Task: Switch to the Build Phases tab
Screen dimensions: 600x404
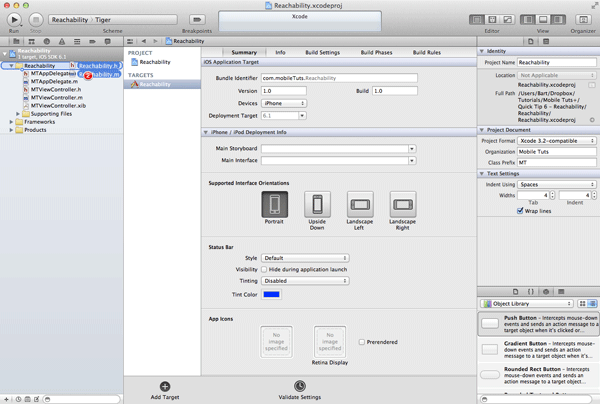Action: 377,52
